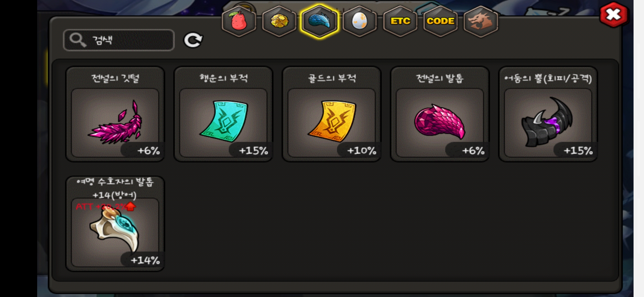The height and width of the screenshot is (297, 644).
Task: Switch to the gold nugget tab
Action: 279,21
